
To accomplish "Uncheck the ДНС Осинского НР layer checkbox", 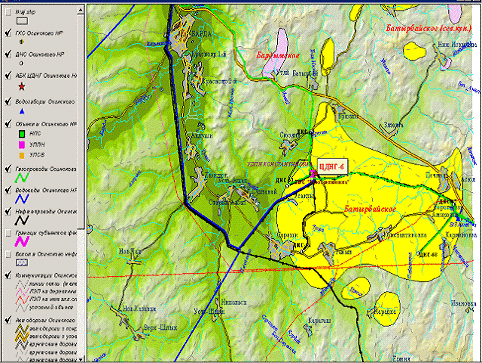I will pyautogui.click(x=8, y=54).
